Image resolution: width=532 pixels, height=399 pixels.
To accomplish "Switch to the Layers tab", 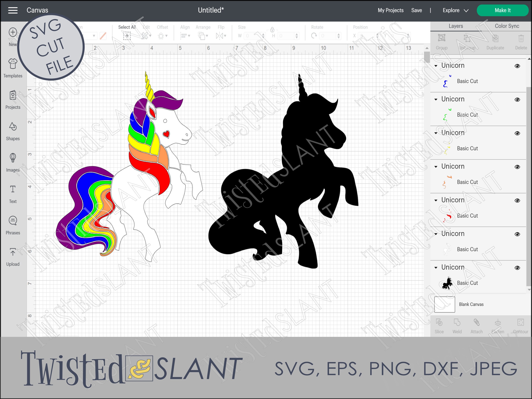I will (456, 26).
